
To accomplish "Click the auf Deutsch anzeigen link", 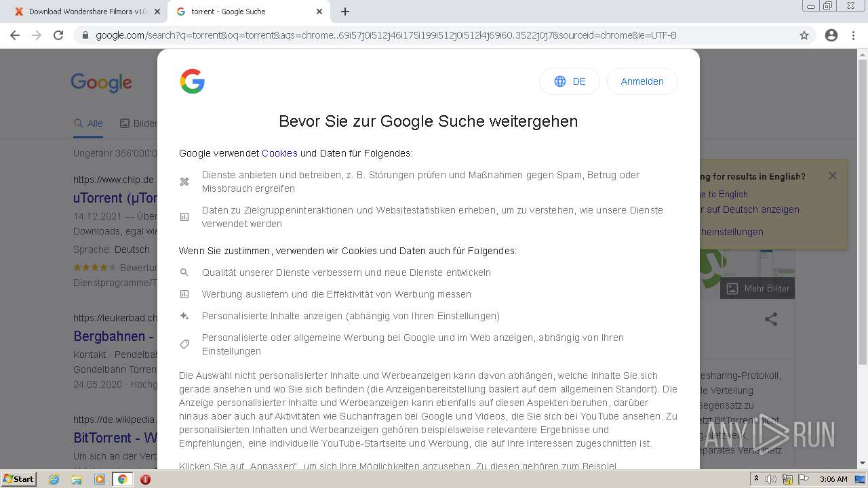I will pos(749,209).
